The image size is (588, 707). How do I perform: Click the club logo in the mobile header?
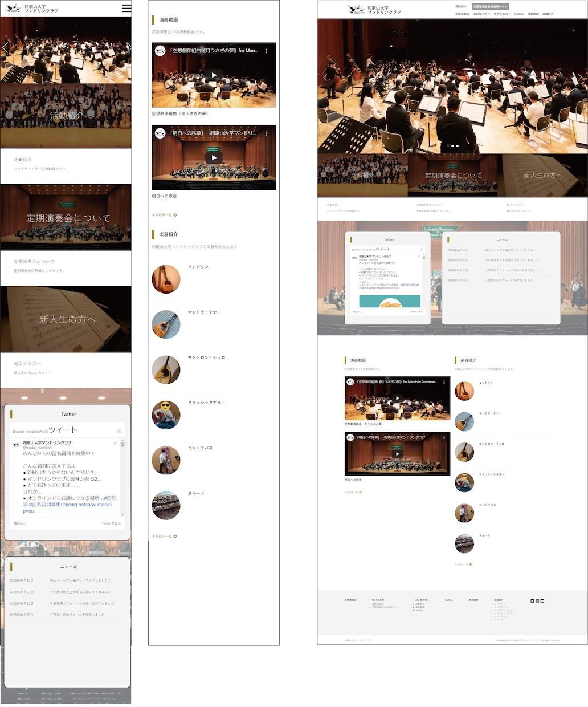point(32,9)
